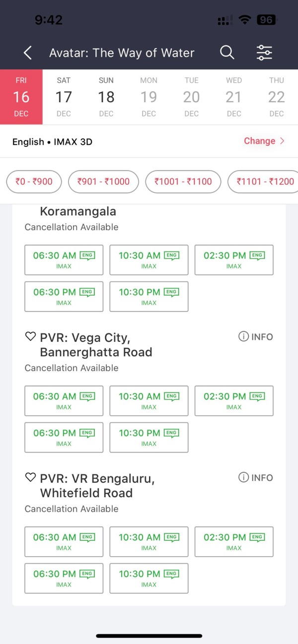The image size is (298, 644).
Task: Favorite PVR VR Bengaluru with heart icon
Action: pyautogui.click(x=31, y=478)
